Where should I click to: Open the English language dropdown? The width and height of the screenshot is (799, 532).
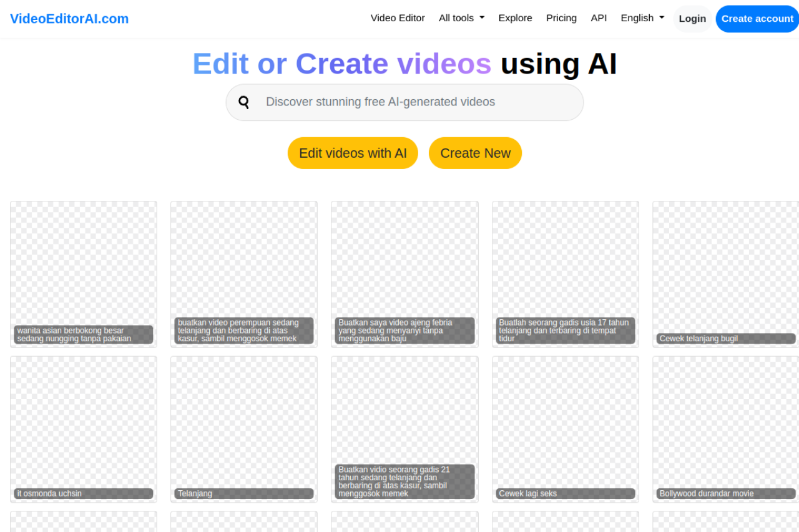tap(642, 18)
